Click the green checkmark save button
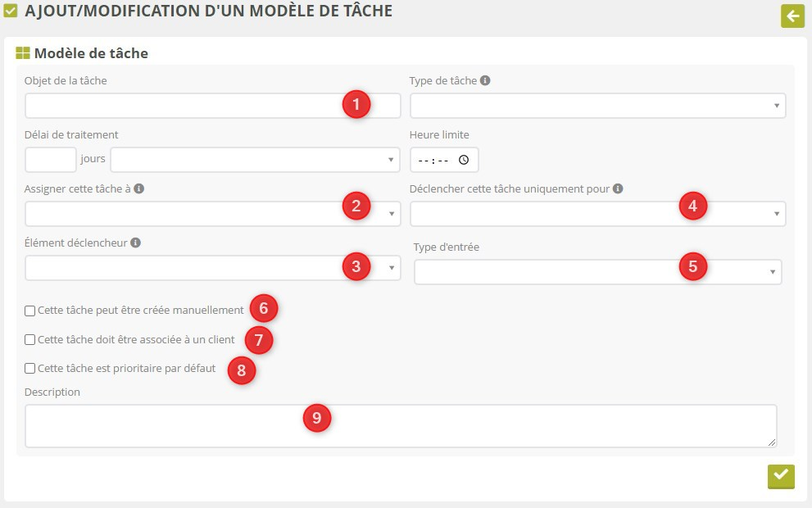Screen dimensions: 812x508 point(781,475)
